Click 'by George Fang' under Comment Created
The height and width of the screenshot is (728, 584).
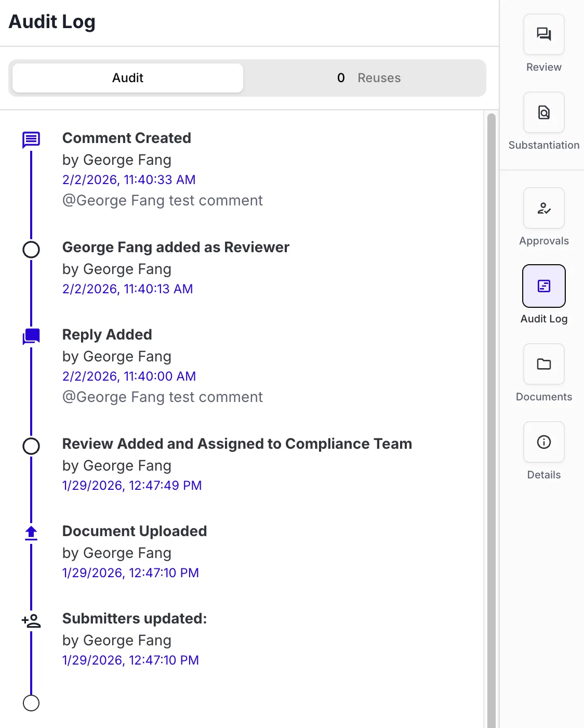pos(117,160)
